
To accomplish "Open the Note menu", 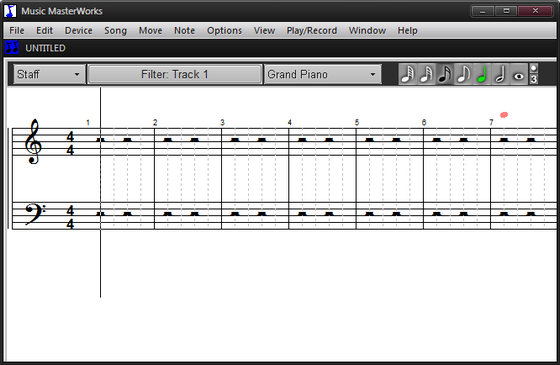I will coord(184,31).
